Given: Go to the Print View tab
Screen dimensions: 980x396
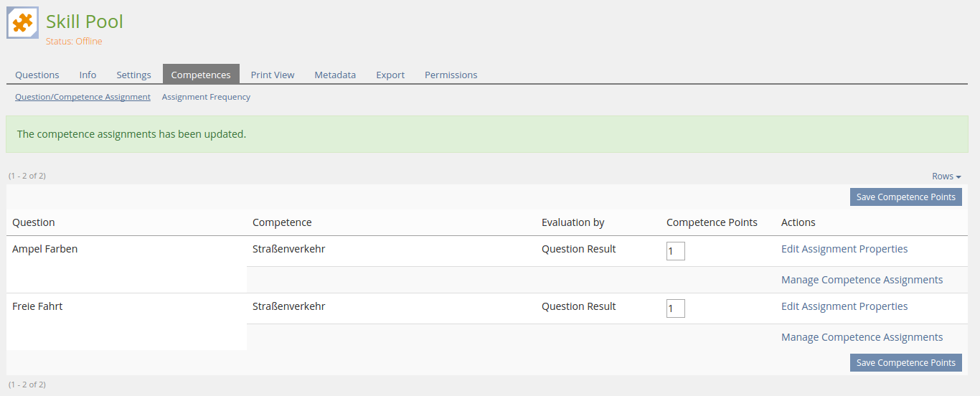Looking at the screenshot, I should coord(273,75).
